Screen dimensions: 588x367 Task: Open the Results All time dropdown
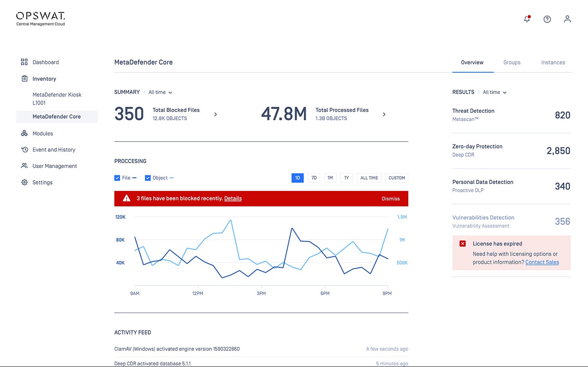click(495, 92)
